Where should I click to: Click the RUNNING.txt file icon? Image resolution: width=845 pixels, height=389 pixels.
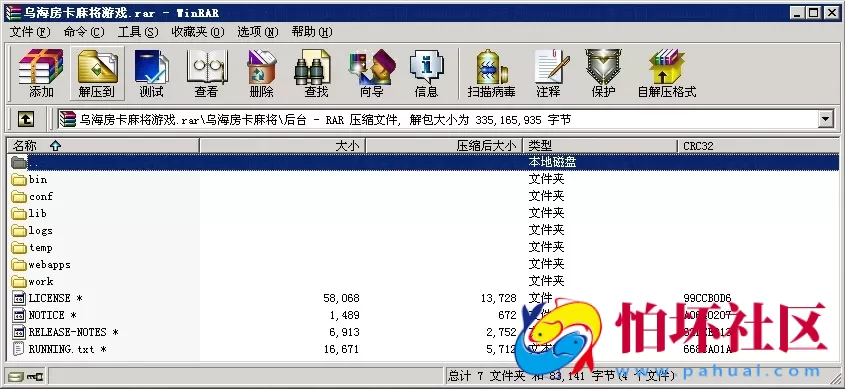coord(19,349)
